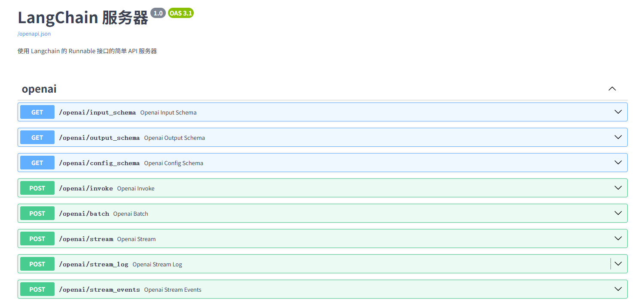Open the /openai/stream path link
This screenshot has height=308, width=644.
[x=86, y=239]
